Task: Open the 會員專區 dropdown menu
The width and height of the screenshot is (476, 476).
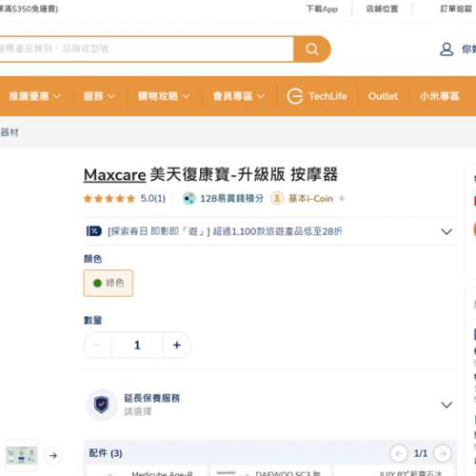Action: click(x=239, y=96)
